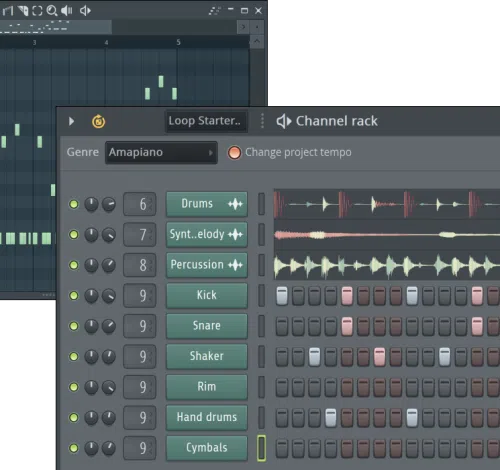
Task: Click the channel selector bar next to Hand drums
Action: pos(262,417)
